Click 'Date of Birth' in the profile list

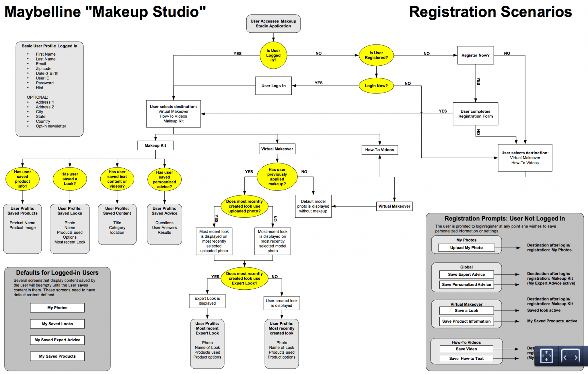[47, 74]
